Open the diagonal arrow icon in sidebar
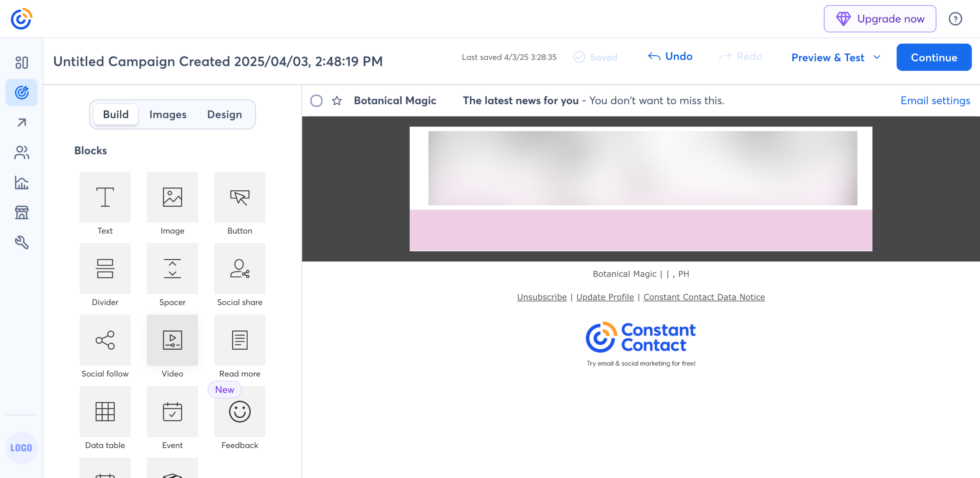 click(x=21, y=123)
